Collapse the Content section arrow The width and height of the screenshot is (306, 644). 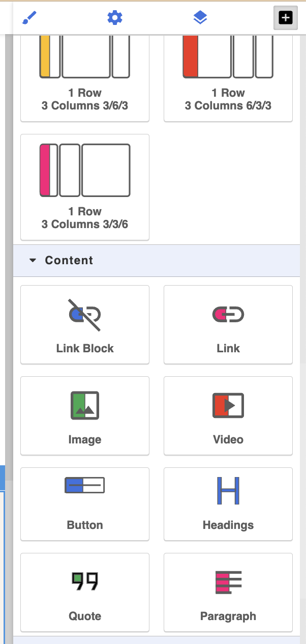click(33, 261)
